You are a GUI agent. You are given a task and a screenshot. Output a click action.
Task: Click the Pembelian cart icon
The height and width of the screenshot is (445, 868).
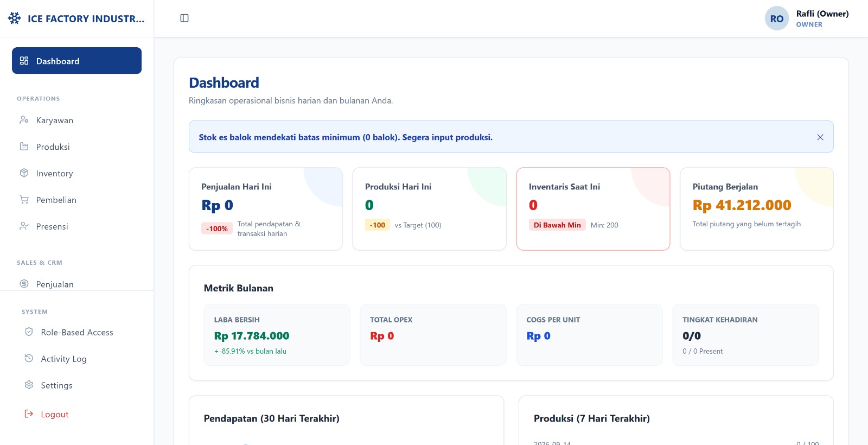tap(24, 200)
